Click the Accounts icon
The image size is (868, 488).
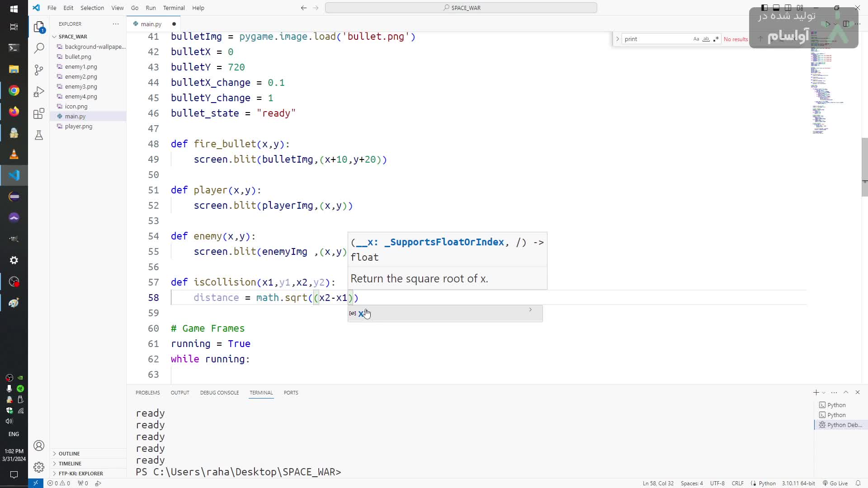(x=39, y=446)
